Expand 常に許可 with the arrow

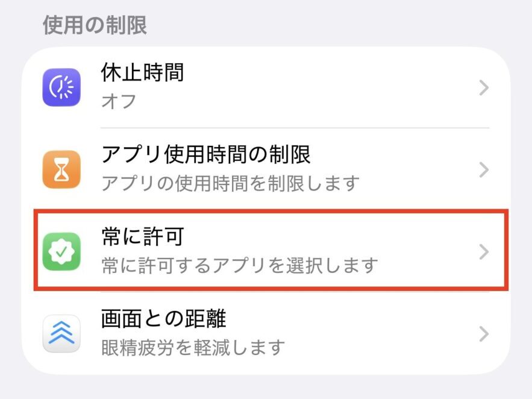[483, 251]
